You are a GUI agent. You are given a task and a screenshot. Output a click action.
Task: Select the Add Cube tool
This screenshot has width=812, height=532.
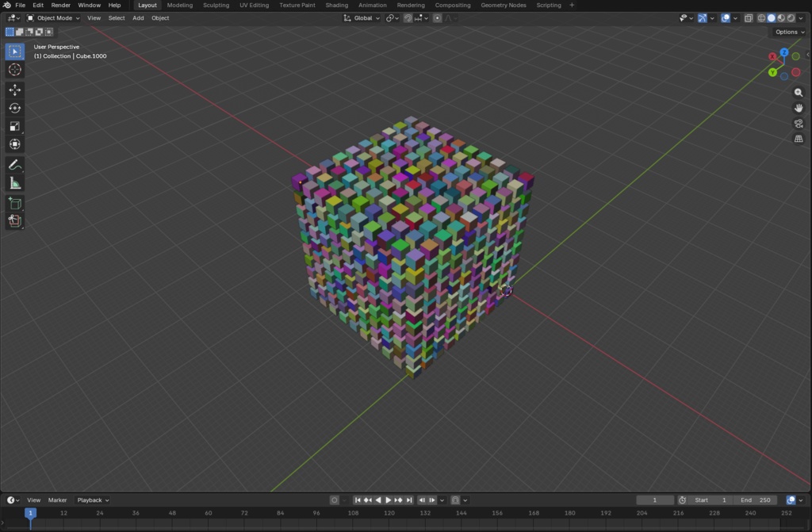[x=14, y=203]
